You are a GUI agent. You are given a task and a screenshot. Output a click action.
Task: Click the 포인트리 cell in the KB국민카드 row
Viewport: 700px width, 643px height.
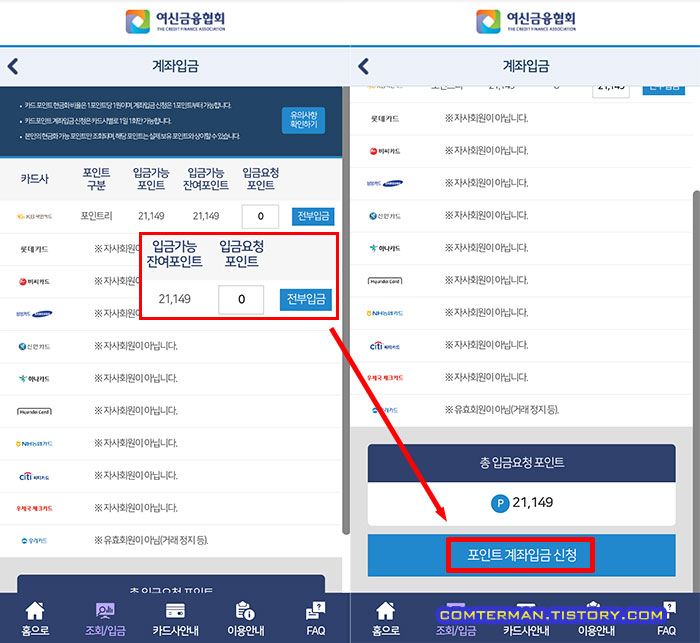tap(96, 216)
